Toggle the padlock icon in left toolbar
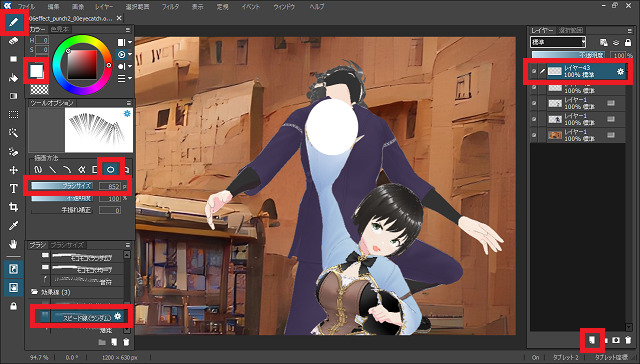The image size is (640, 364). [x=13, y=306]
